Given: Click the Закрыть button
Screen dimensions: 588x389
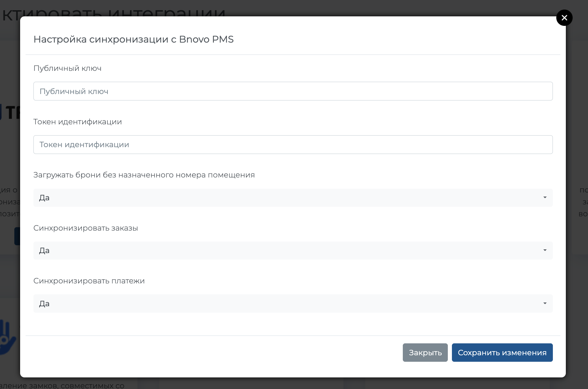Looking at the screenshot, I should [x=425, y=353].
